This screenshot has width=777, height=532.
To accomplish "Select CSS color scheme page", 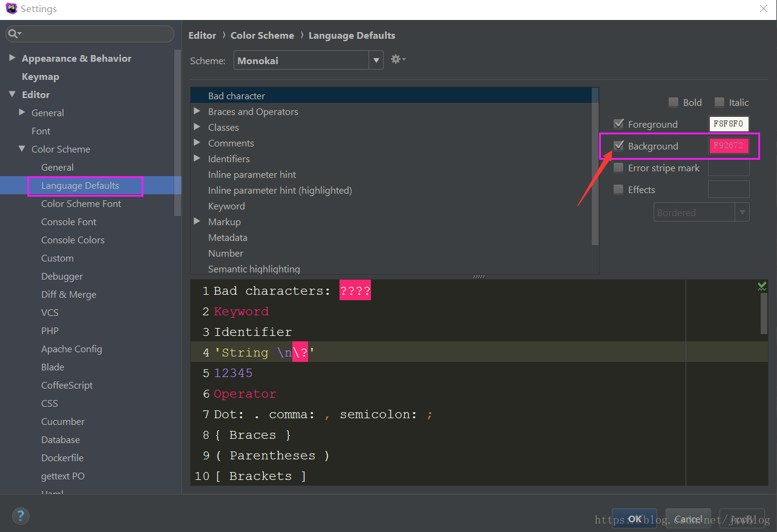I will 50,403.
